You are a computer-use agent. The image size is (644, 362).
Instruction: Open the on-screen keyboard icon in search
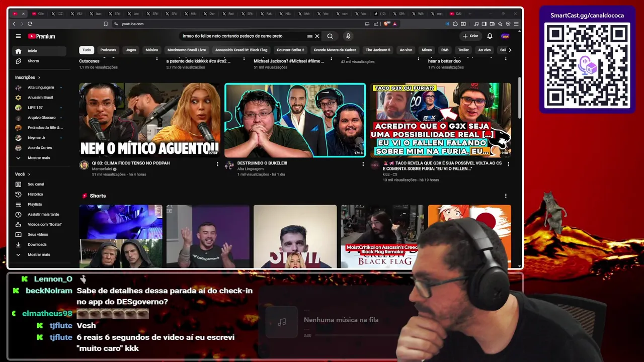pos(309,36)
